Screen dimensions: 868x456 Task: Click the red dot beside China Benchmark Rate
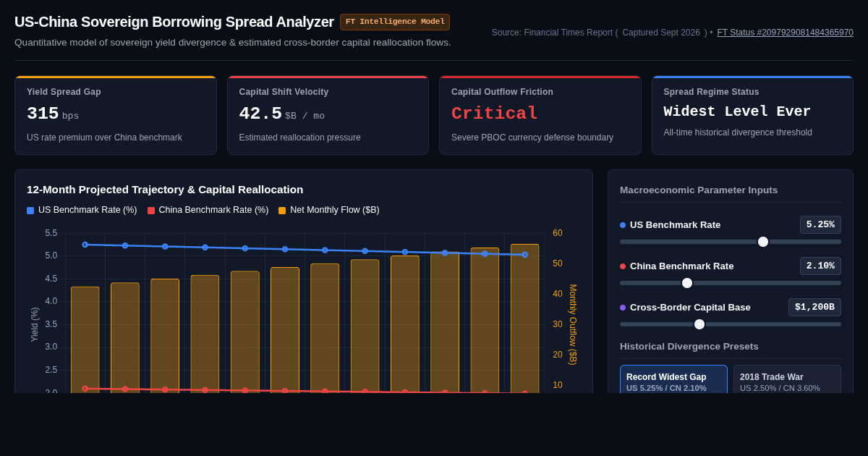(x=623, y=266)
